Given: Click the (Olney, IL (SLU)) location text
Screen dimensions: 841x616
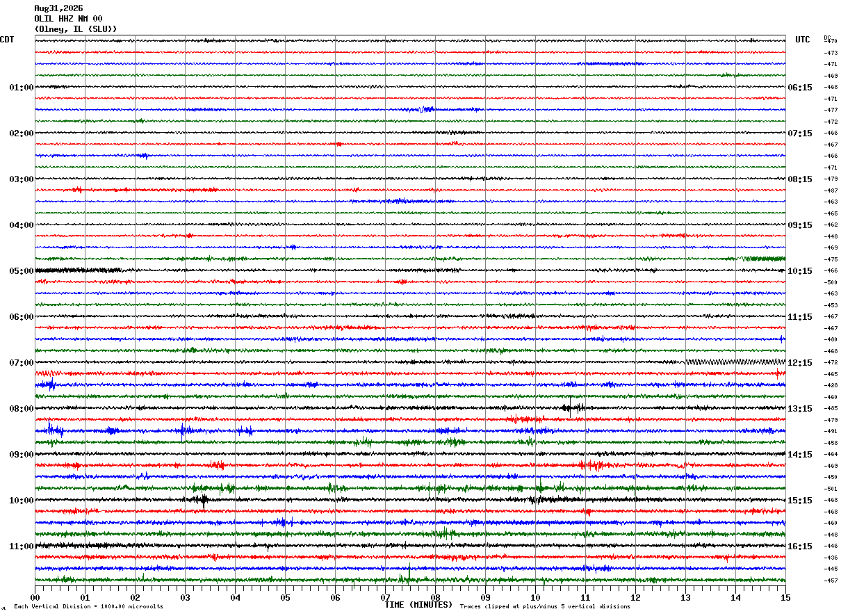Looking at the screenshot, I should coord(76,29).
